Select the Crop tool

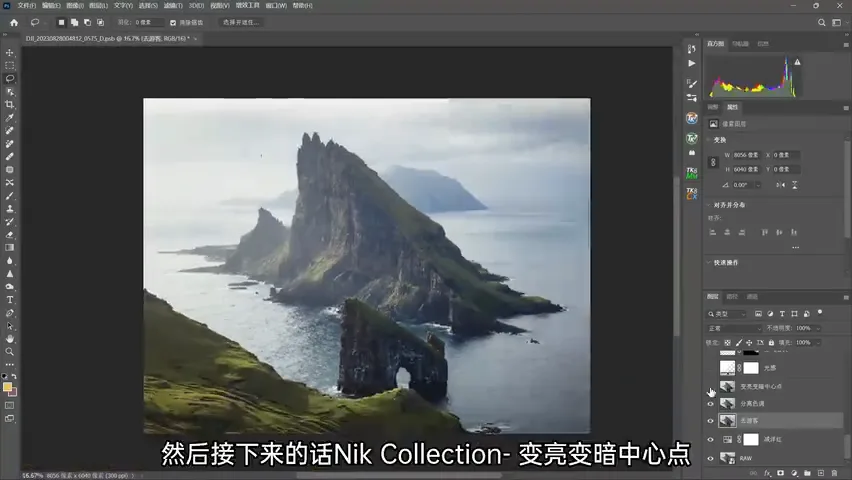pyautogui.click(x=10, y=104)
